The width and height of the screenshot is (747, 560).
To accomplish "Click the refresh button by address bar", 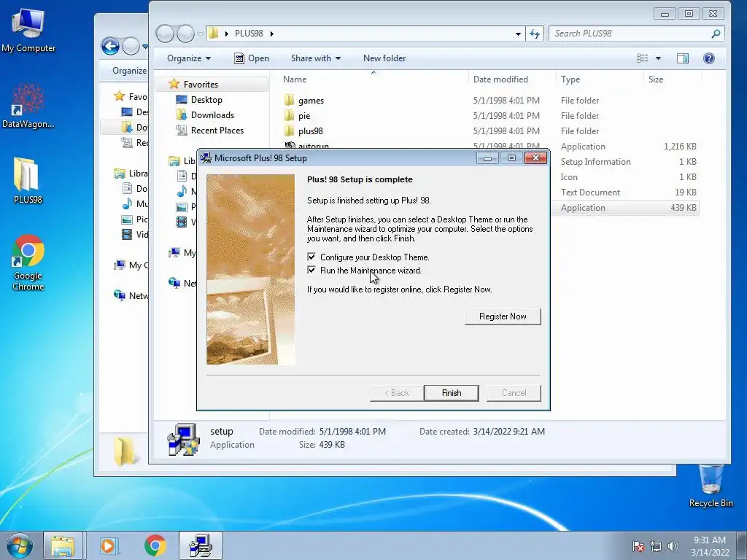I will [x=535, y=34].
